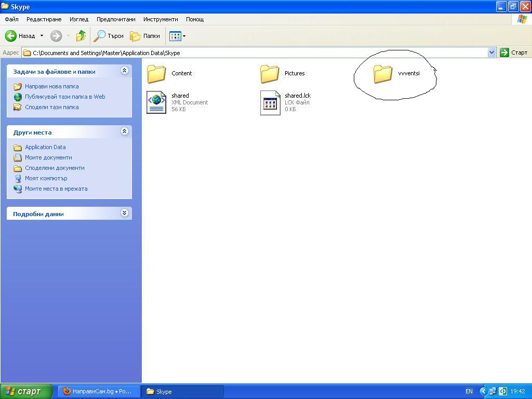Click Направи нова папка link
This screenshot has height=399, width=532.
[51, 86]
